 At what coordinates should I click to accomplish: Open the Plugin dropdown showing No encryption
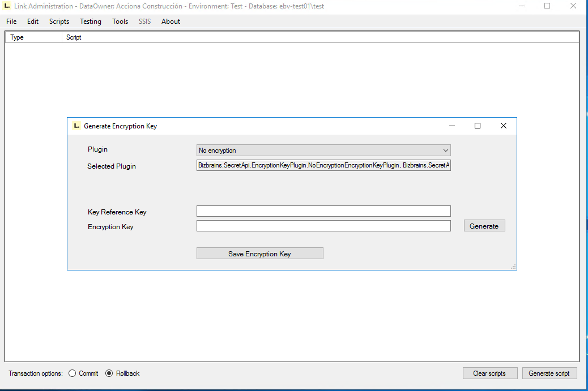click(323, 151)
